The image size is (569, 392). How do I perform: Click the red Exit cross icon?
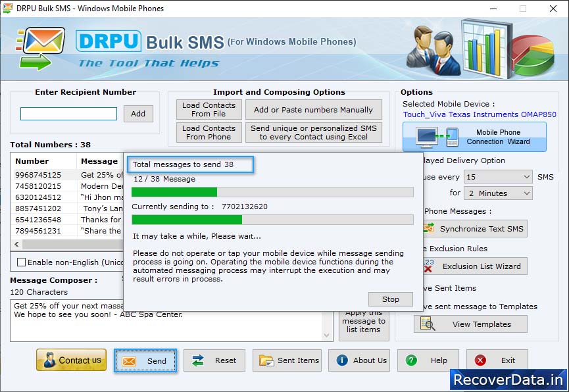point(480,360)
